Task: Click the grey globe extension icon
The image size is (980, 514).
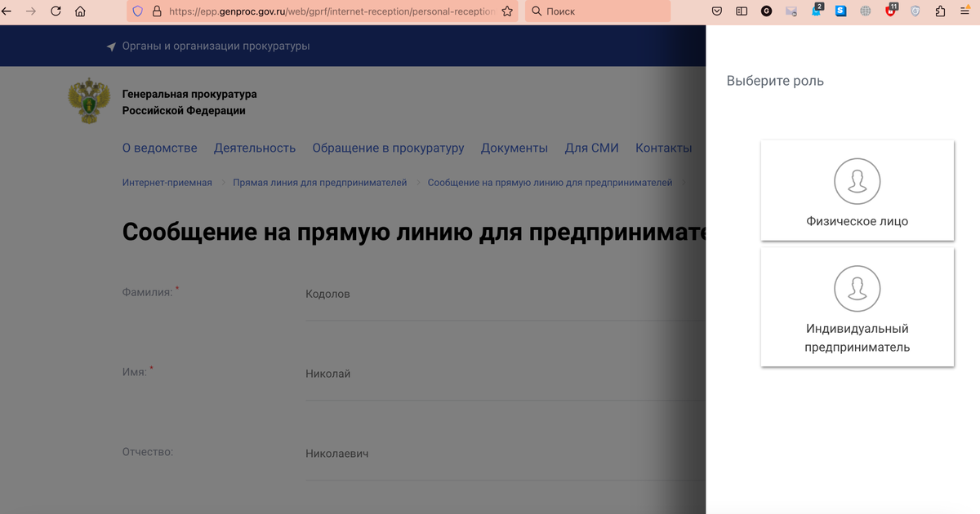Action: [x=866, y=11]
